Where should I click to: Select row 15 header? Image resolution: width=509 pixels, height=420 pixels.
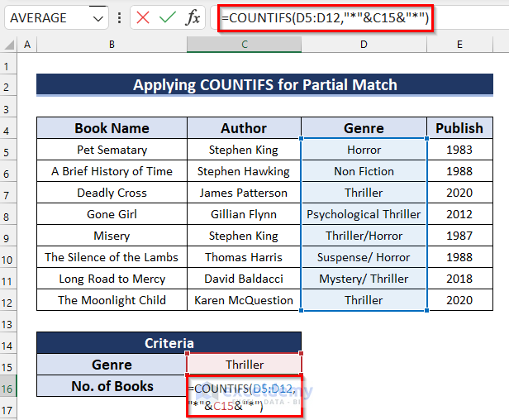tap(9, 365)
